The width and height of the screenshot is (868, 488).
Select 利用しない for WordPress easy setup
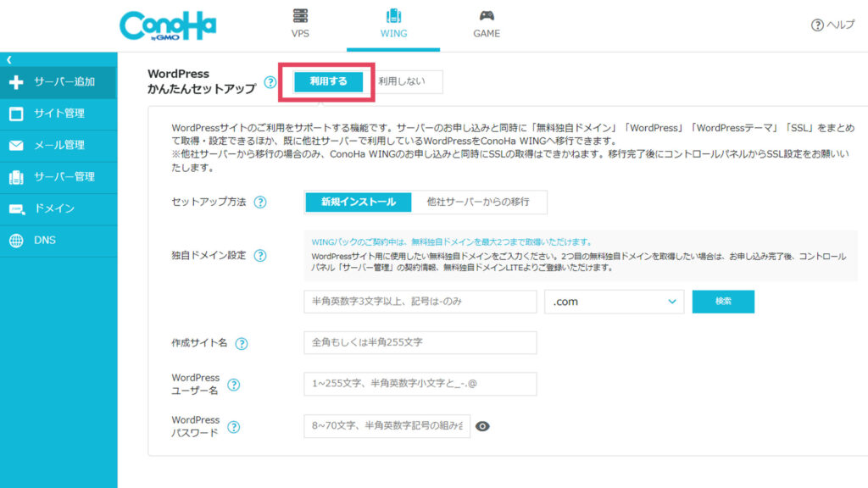[402, 81]
